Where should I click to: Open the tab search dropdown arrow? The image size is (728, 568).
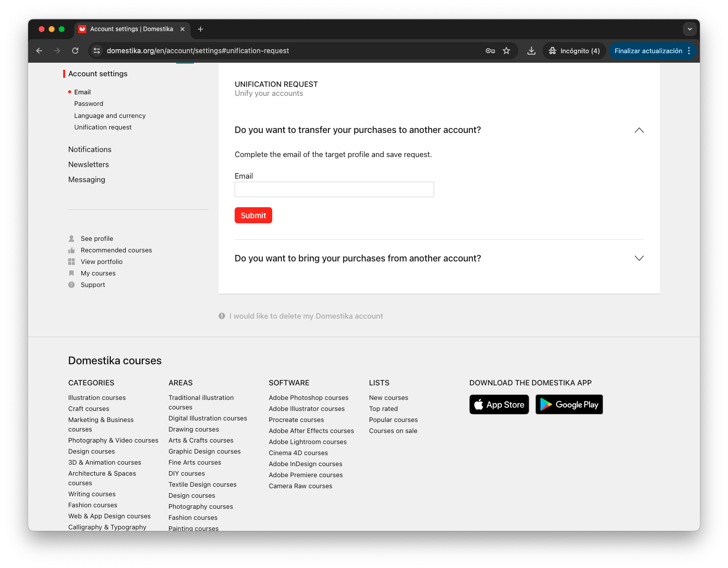[690, 29]
